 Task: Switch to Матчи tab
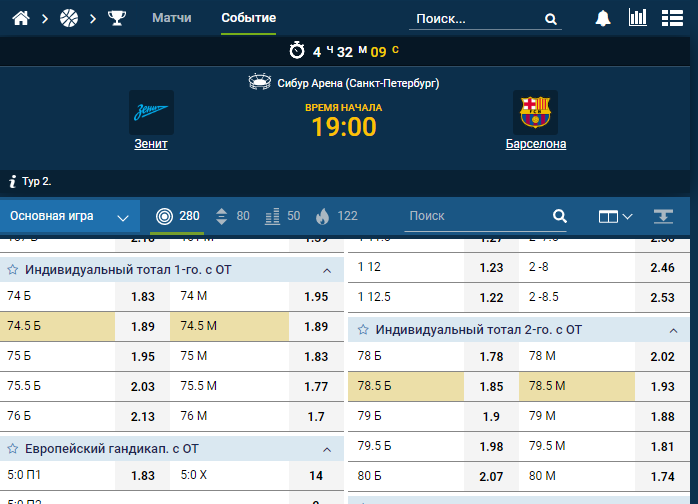tap(171, 18)
